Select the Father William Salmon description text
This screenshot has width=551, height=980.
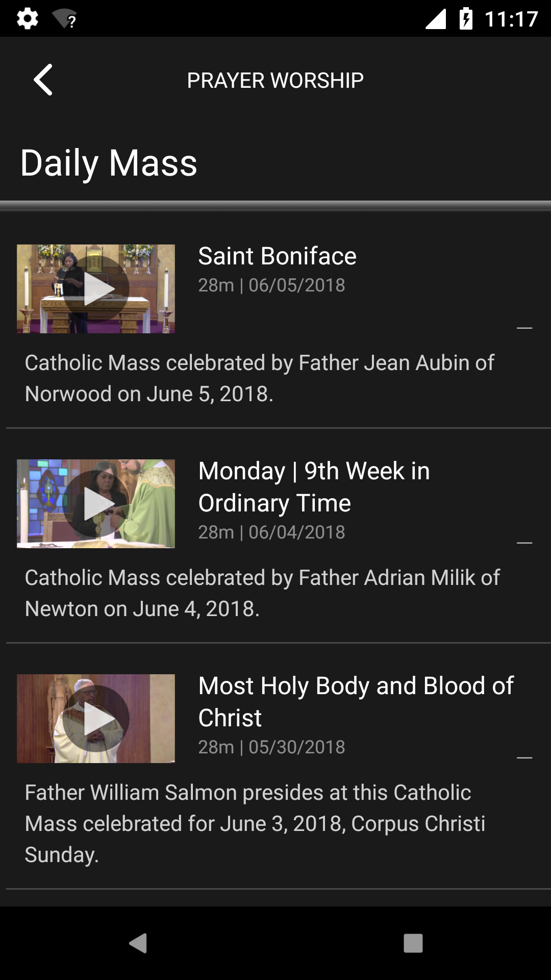[255, 823]
